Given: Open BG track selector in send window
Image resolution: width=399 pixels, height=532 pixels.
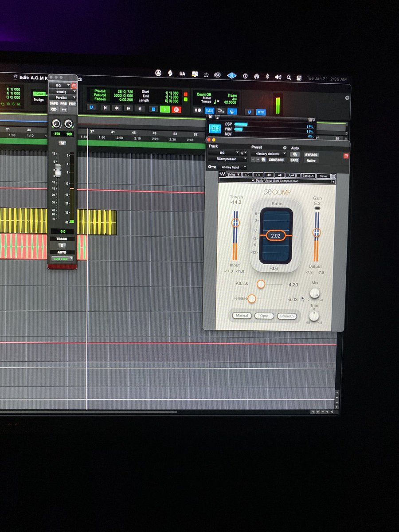Looking at the screenshot, I should click(60, 85).
